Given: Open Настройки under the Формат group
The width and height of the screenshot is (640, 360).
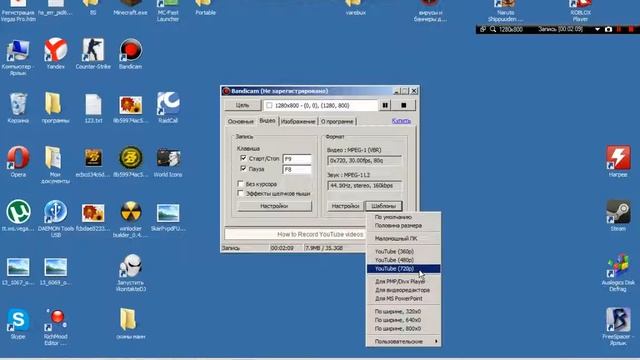Looking at the screenshot, I should (345, 206).
